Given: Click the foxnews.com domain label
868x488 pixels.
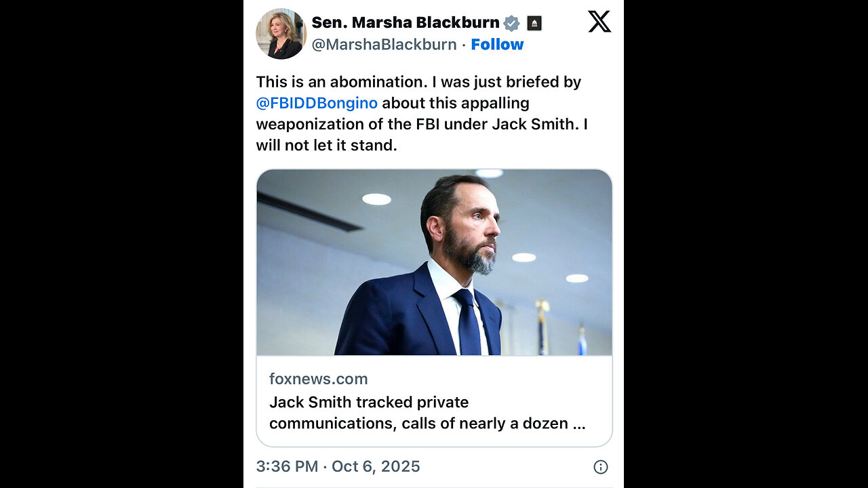Looking at the screenshot, I should tap(318, 379).
